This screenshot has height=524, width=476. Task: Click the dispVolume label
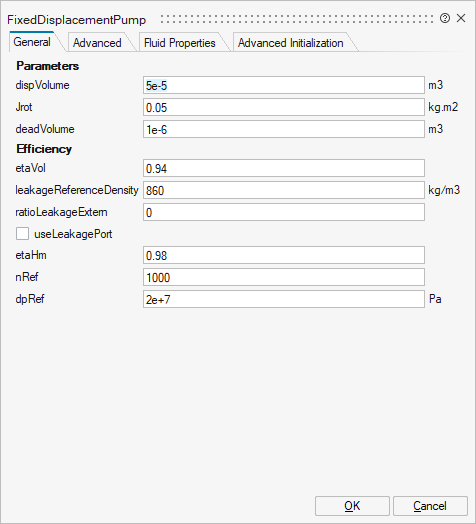coord(42,85)
